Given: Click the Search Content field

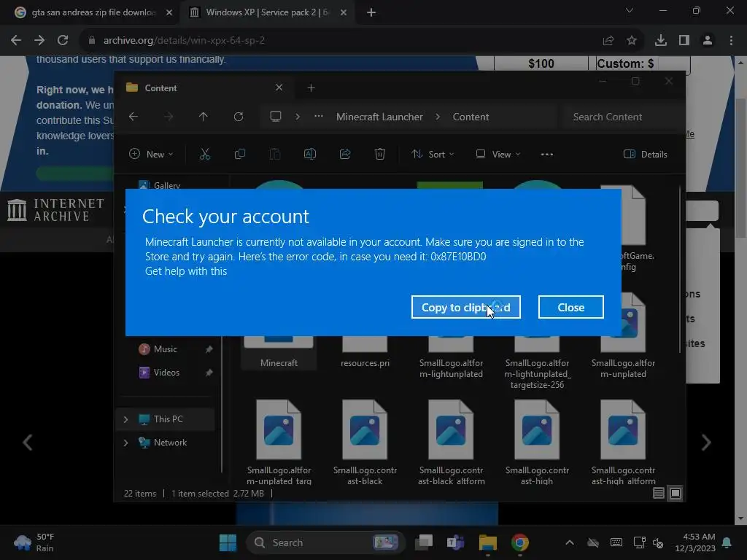Looking at the screenshot, I should [x=622, y=117].
